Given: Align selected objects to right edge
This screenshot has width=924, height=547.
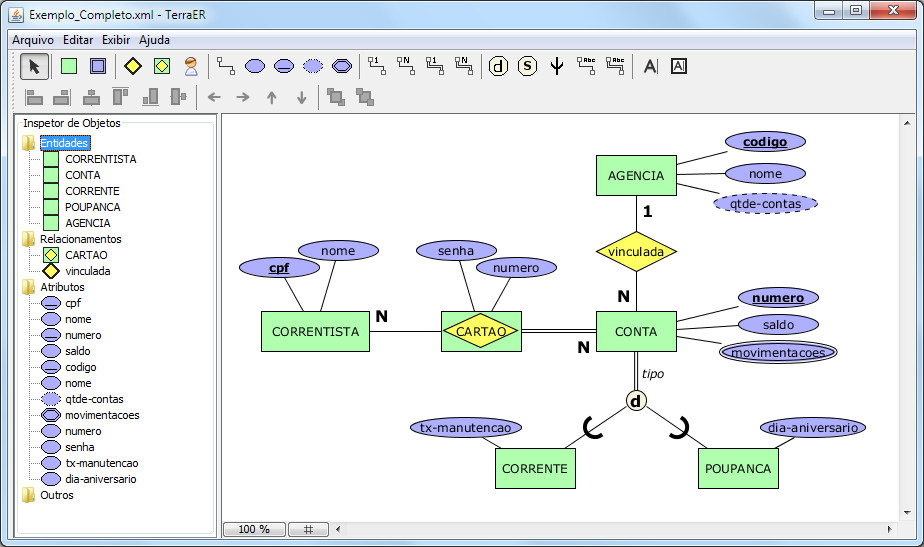Looking at the screenshot, I should point(62,97).
